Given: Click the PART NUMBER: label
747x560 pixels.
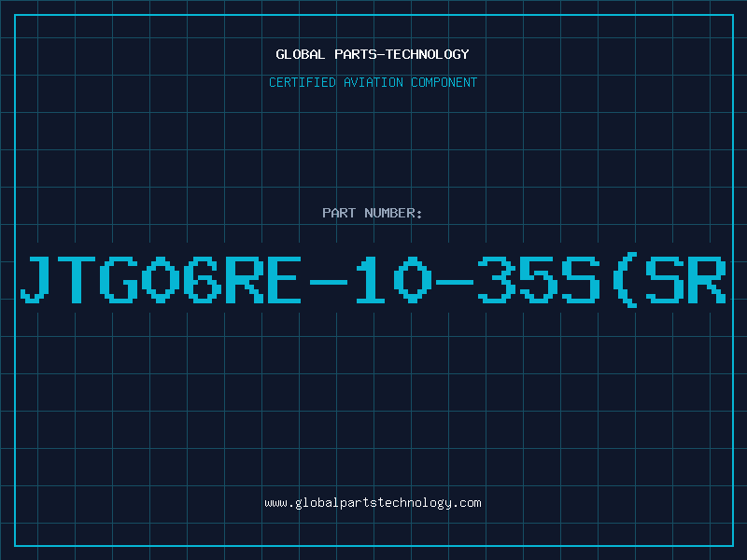Looking at the screenshot, I should coord(372,213).
